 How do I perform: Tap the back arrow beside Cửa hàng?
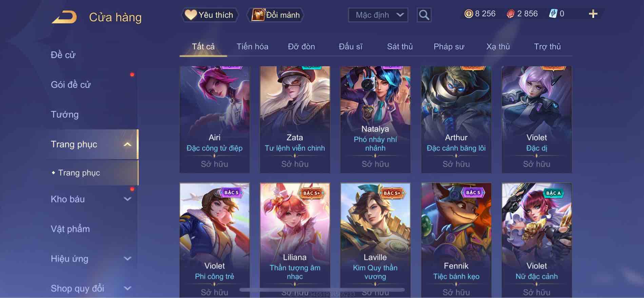pyautogui.click(x=64, y=17)
